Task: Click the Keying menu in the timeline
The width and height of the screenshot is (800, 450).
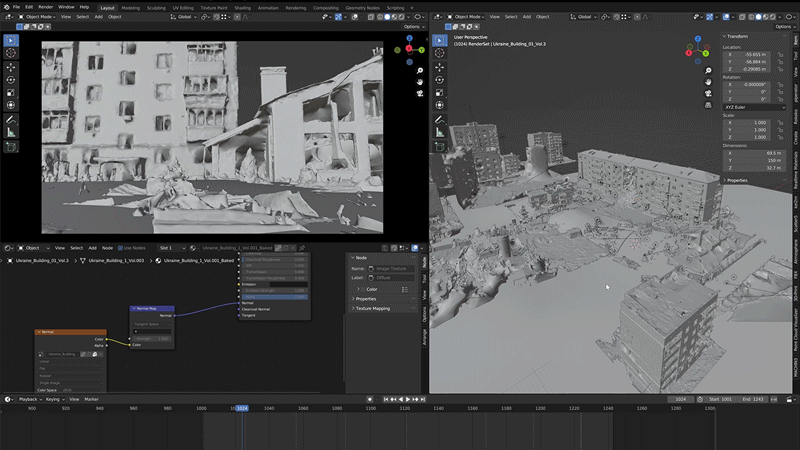Action: coord(53,399)
